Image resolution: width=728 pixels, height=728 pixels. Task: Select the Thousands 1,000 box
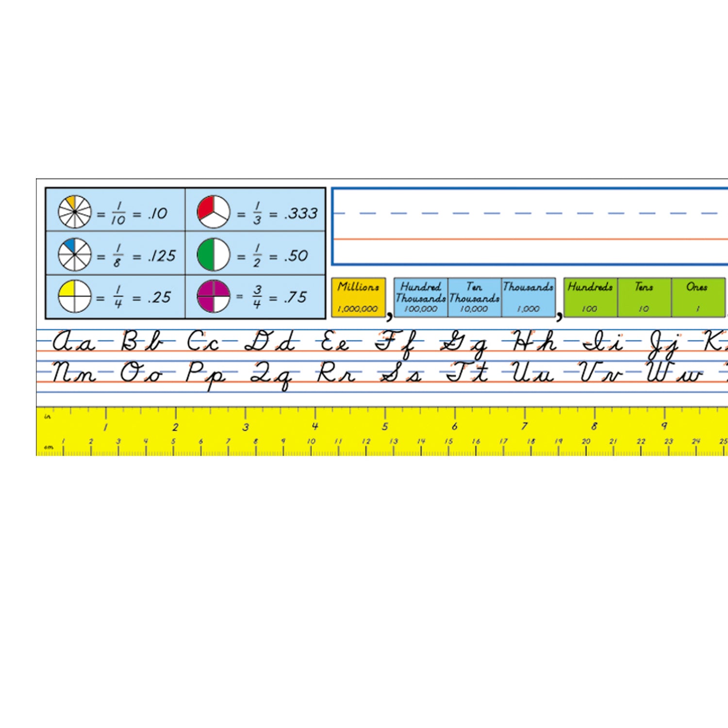(528, 297)
